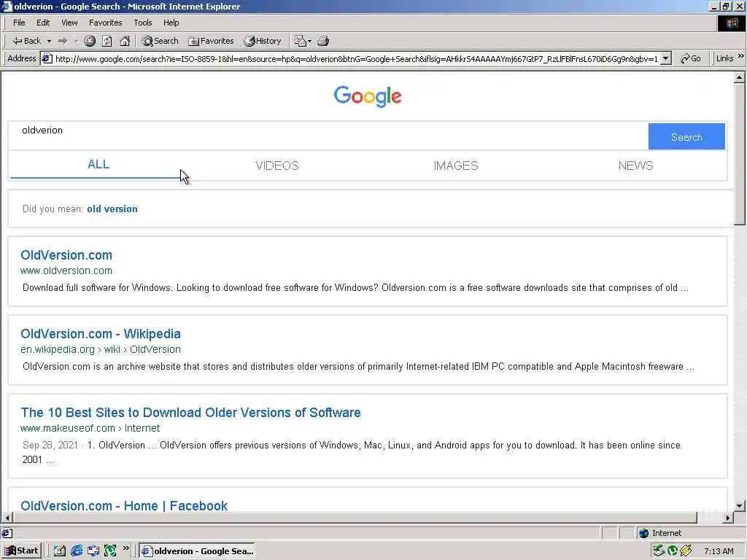The height and width of the screenshot is (560, 747).
Task: Click the en.wikipedia.org breadcrumb URL text
Action: [101, 349]
